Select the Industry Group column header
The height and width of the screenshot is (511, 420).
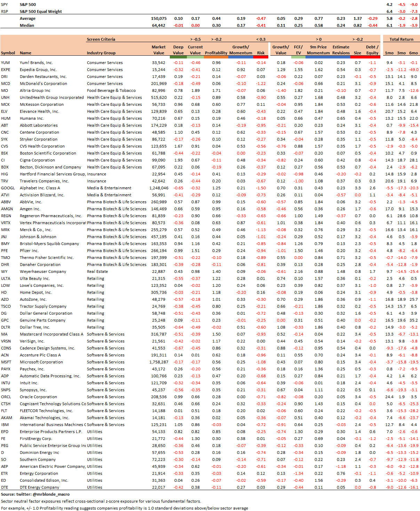[101, 53]
